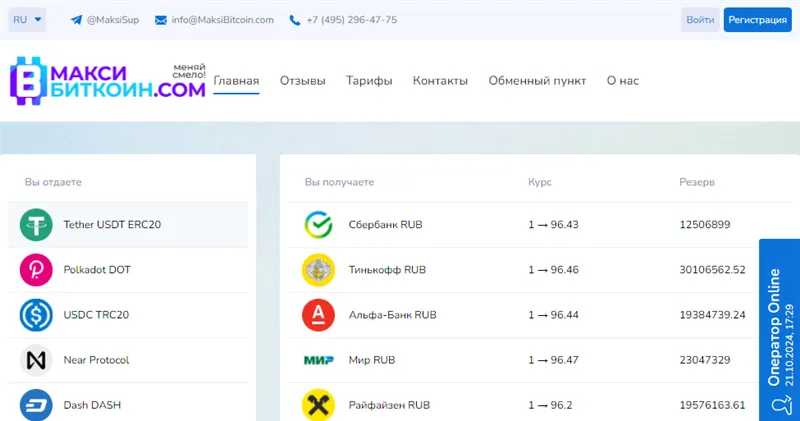800x421 pixels.
Task: Click the Войти login button
Action: point(700,20)
